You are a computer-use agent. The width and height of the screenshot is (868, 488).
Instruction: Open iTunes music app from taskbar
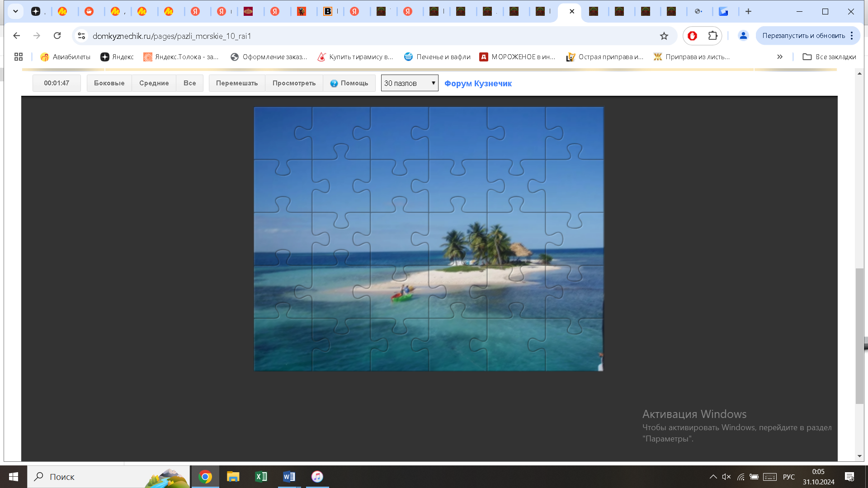(317, 477)
